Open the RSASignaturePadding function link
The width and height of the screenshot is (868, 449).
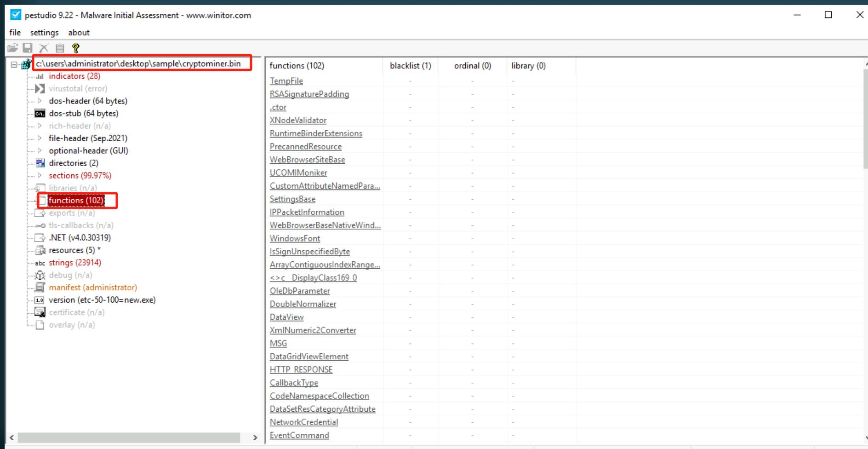pyautogui.click(x=309, y=94)
